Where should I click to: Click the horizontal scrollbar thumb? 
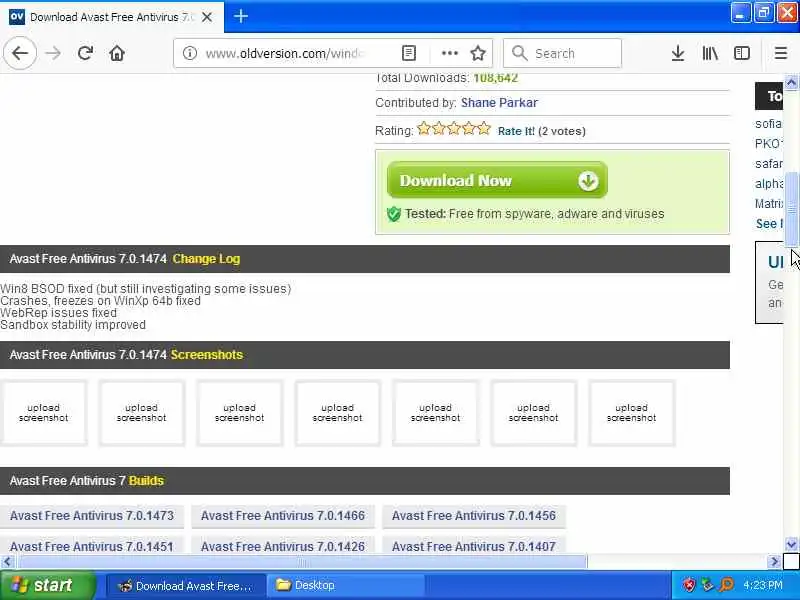(x=302, y=562)
